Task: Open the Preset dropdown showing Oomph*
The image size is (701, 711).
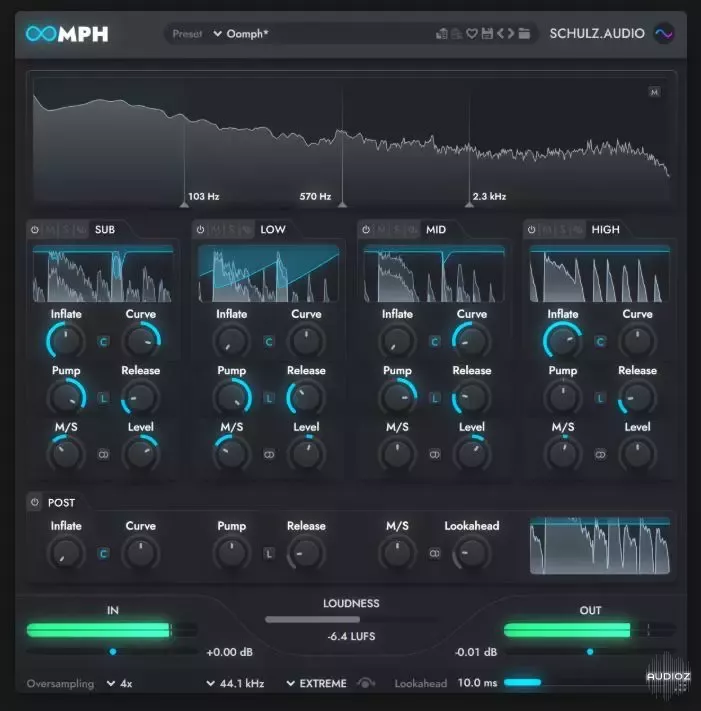Action: [240, 34]
